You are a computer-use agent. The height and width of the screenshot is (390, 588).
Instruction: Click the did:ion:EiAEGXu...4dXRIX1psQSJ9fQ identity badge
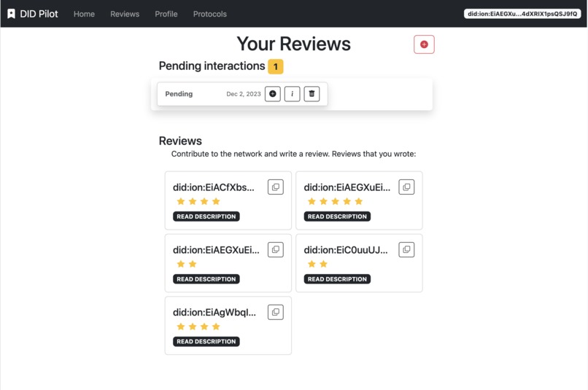[x=522, y=14]
